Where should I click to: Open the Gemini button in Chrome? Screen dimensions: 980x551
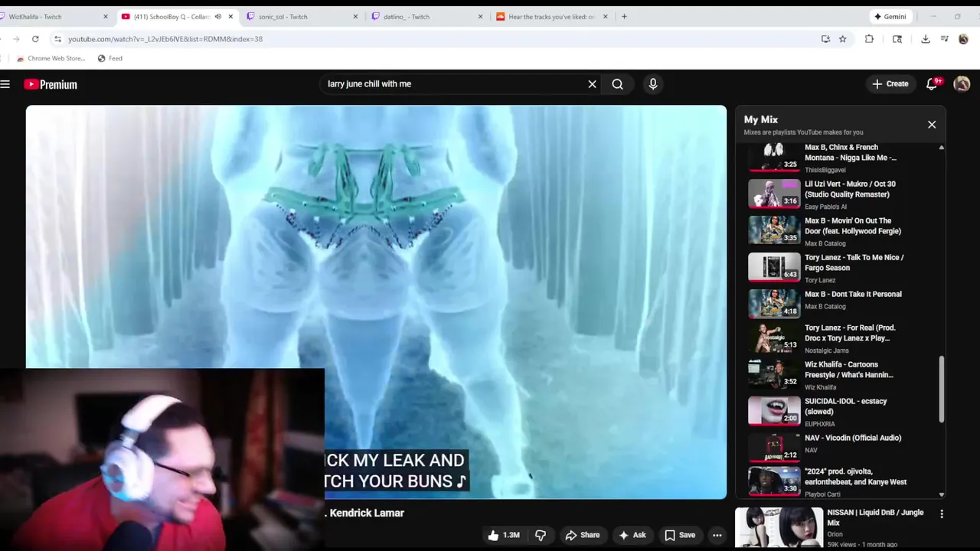tap(890, 16)
